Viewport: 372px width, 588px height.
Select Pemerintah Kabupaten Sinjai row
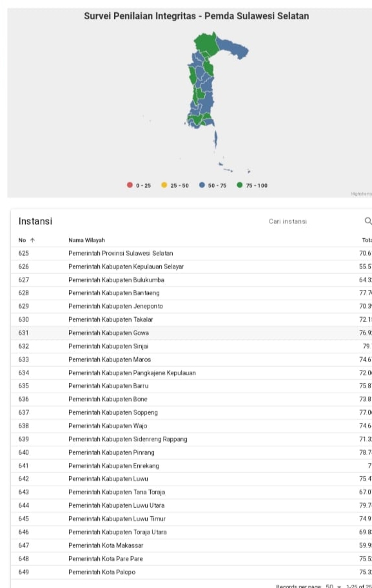[x=191, y=346]
